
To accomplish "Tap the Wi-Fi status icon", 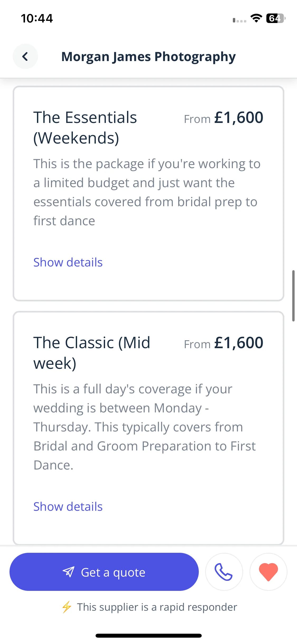I will tap(256, 18).
